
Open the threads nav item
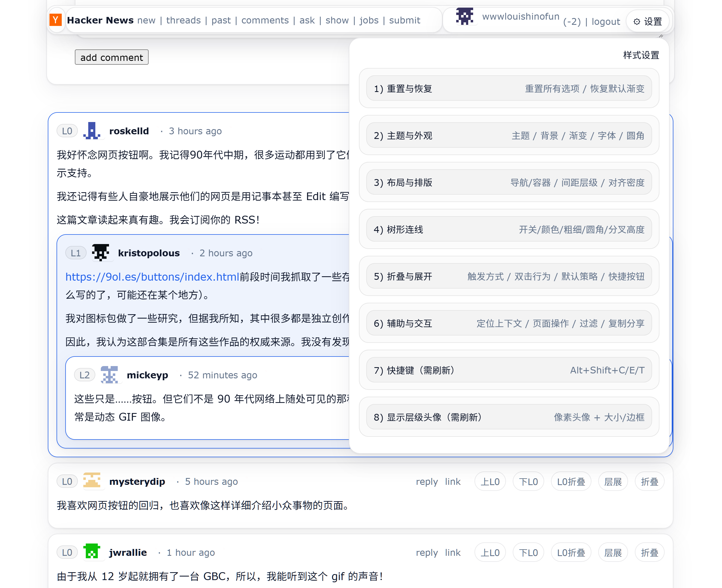pos(183,20)
